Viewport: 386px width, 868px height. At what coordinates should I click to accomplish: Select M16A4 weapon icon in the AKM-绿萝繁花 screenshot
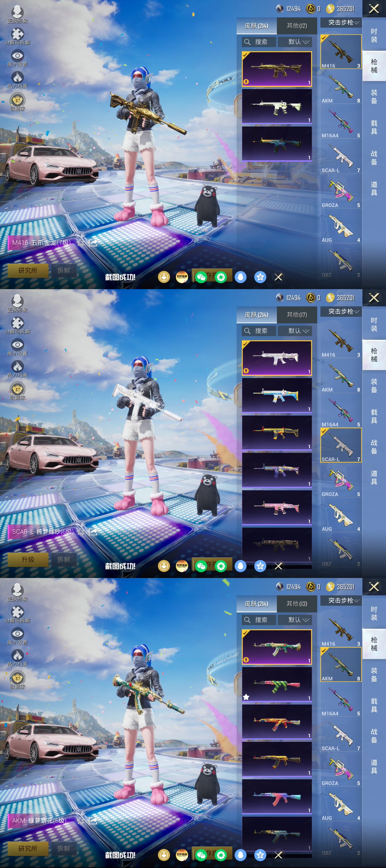click(x=341, y=700)
